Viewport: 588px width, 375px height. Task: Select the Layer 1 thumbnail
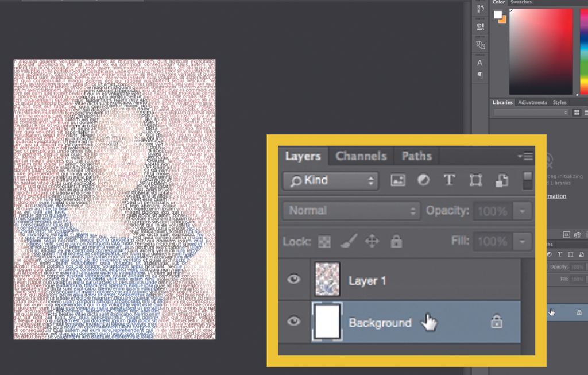(x=327, y=279)
